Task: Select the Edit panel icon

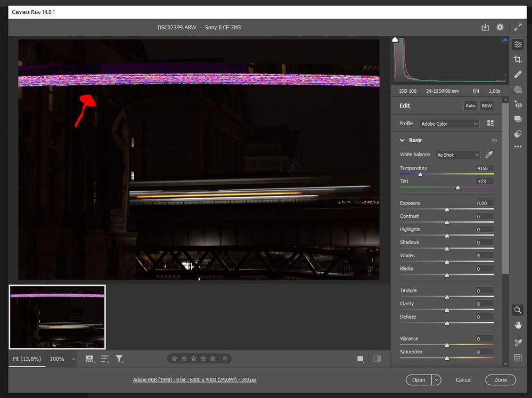Action: pos(518,44)
